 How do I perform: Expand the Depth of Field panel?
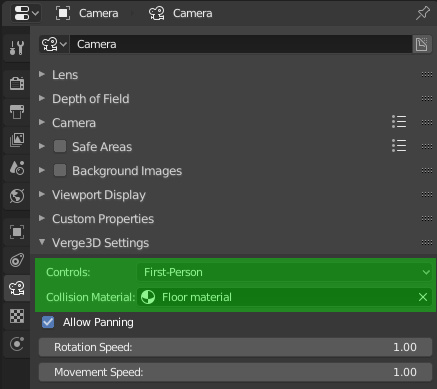(90, 99)
